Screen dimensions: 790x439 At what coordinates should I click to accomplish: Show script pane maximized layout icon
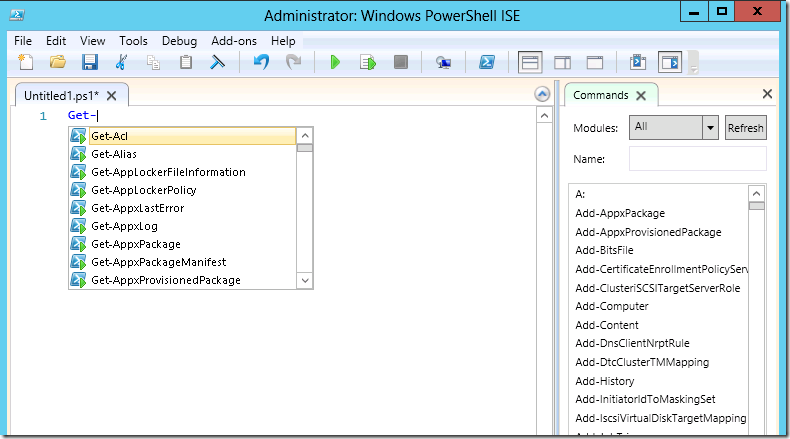[595, 62]
